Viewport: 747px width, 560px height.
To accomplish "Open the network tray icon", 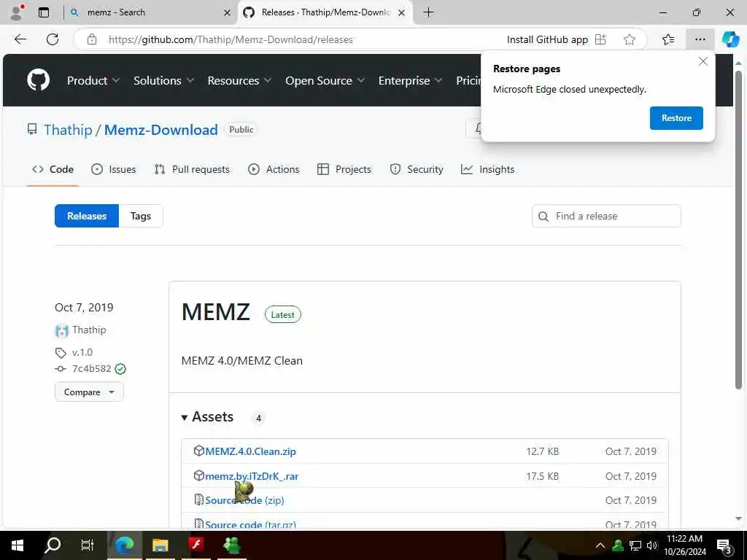I will coord(635,545).
